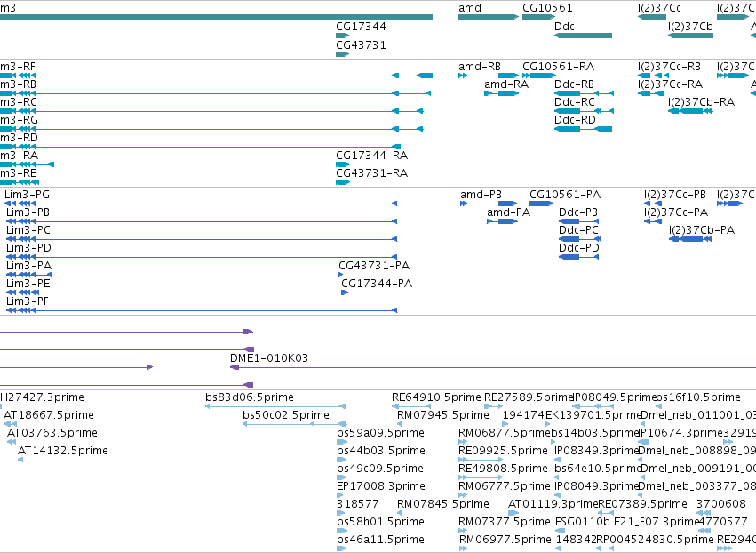Open the CG10561-RA transcript label
The height and width of the screenshot is (553, 756).
[558, 66]
